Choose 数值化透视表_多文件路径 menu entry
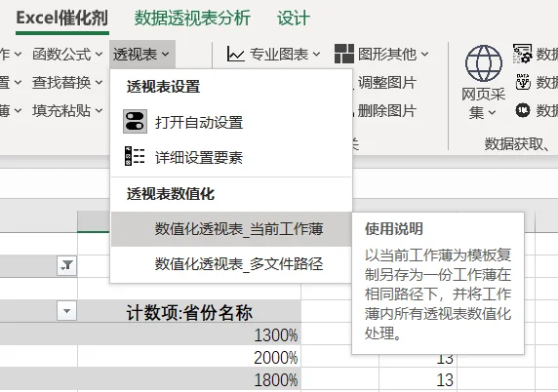The height and width of the screenshot is (392, 558). click(231, 264)
